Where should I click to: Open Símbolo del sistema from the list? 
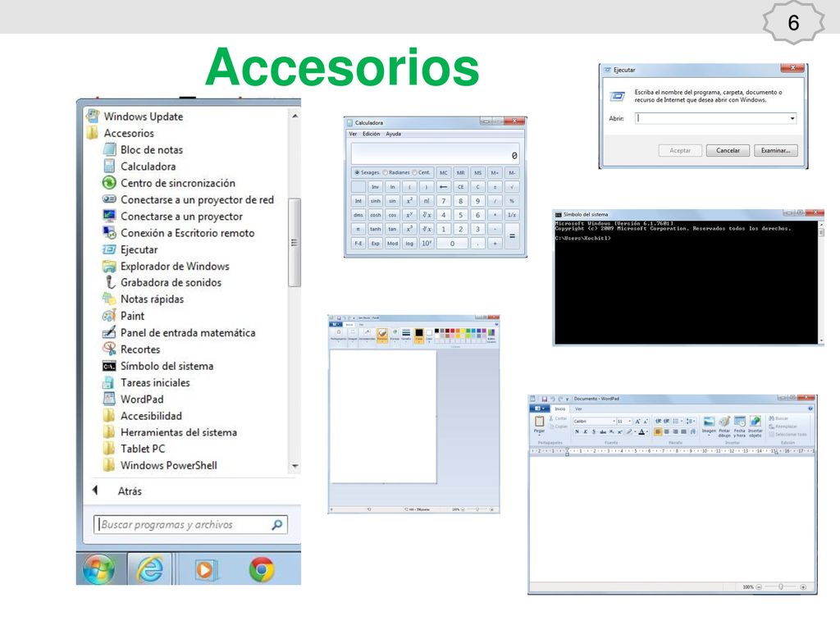pyautogui.click(x=158, y=367)
